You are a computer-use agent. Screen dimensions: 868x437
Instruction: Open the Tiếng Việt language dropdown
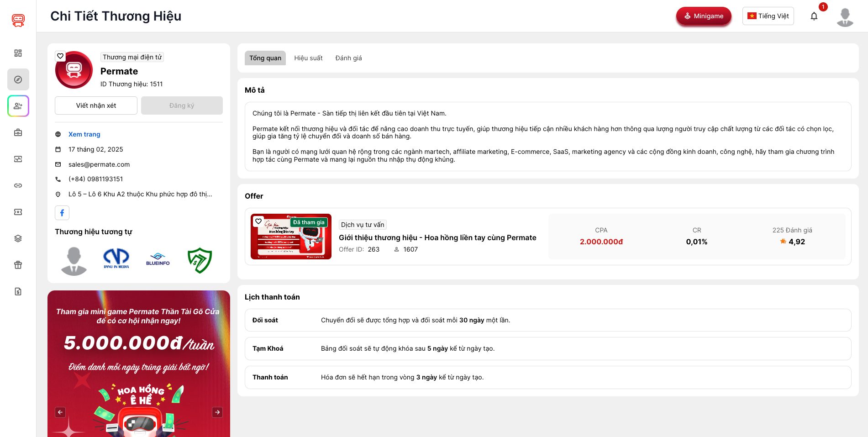768,16
